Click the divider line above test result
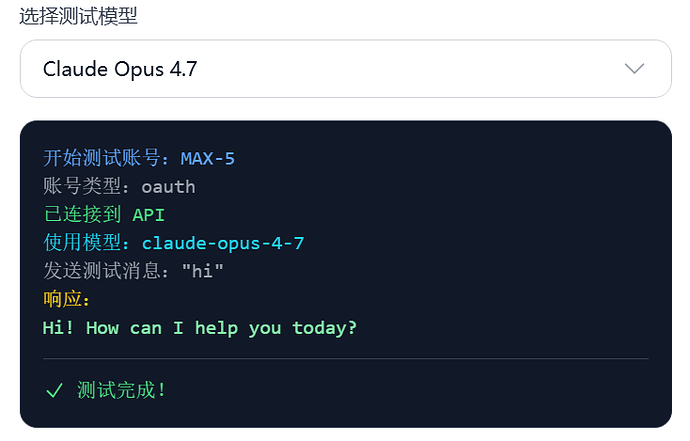This screenshot has width=690, height=441. (345, 358)
